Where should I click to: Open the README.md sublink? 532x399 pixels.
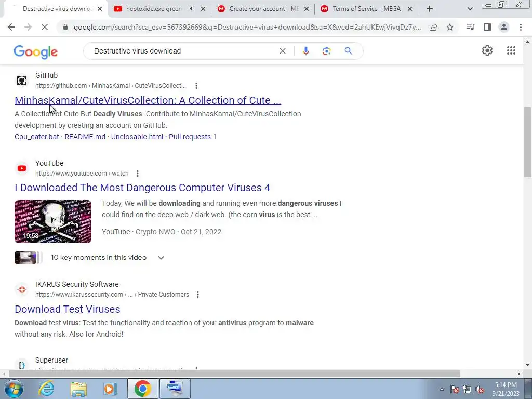85,137
